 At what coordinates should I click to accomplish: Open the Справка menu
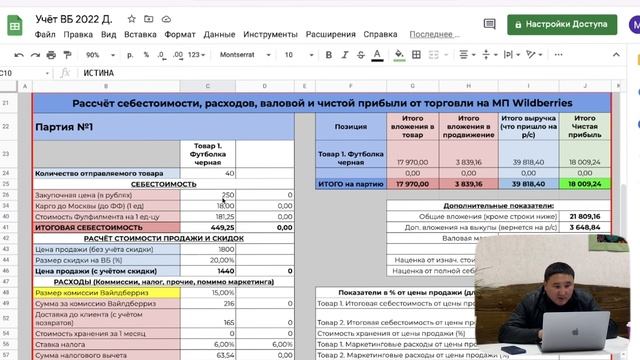pyautogui.click(x=380, y=34)
